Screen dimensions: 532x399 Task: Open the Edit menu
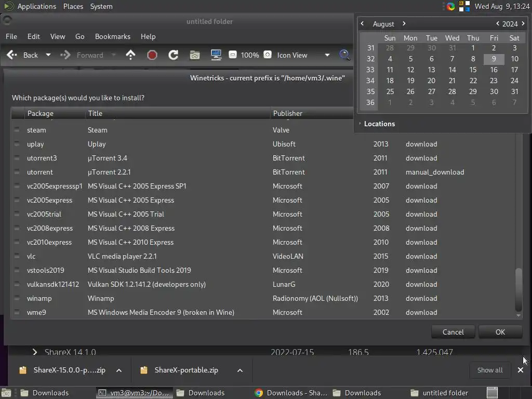(34, 36)
